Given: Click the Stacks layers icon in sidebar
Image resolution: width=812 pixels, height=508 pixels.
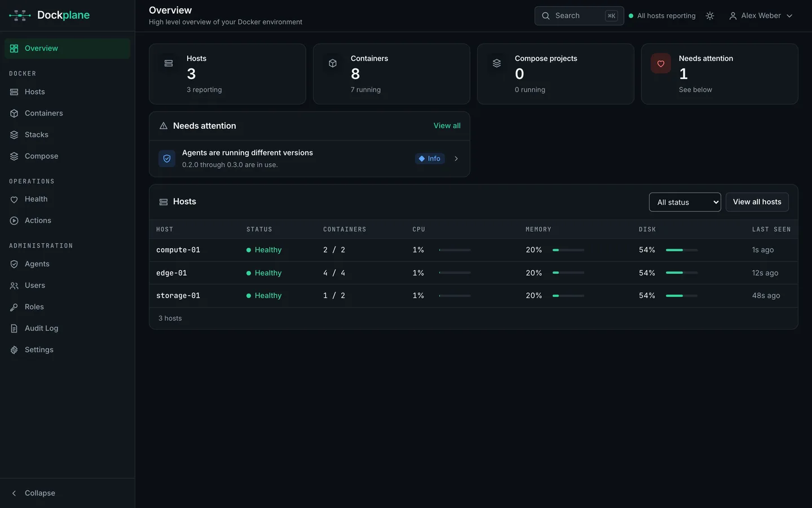Looking at the screenshot, I should click(x=14, y=135).
